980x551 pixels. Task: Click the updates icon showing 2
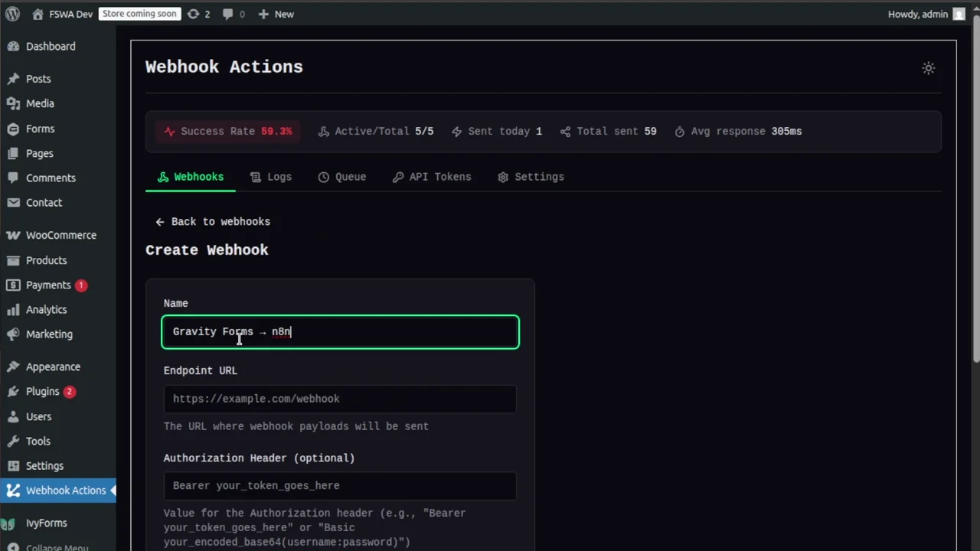[193, 14]
